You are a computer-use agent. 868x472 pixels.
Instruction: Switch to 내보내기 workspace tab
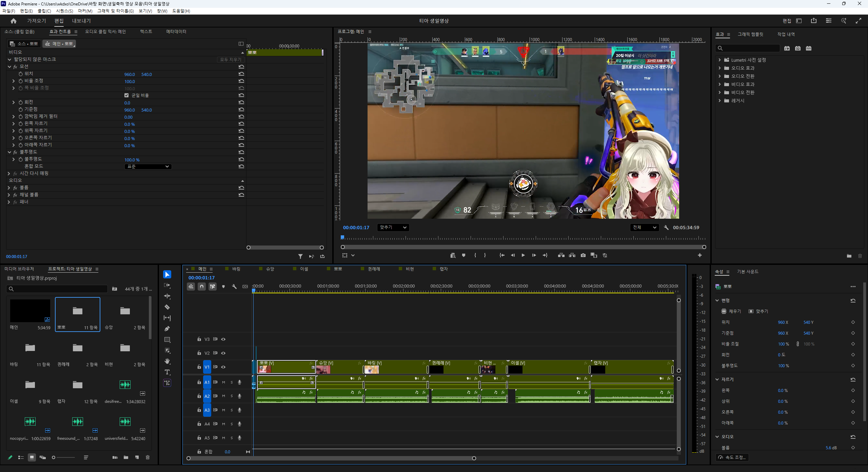point(81,21)
